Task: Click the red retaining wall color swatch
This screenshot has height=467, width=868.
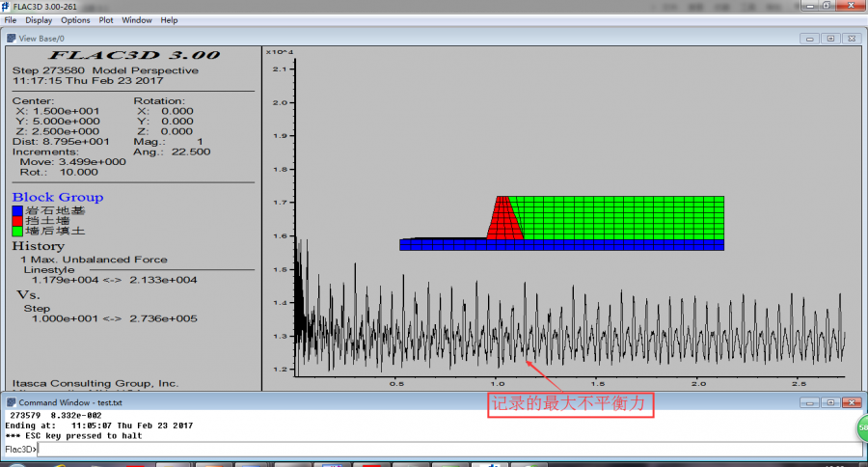Action: pos(17,221)
